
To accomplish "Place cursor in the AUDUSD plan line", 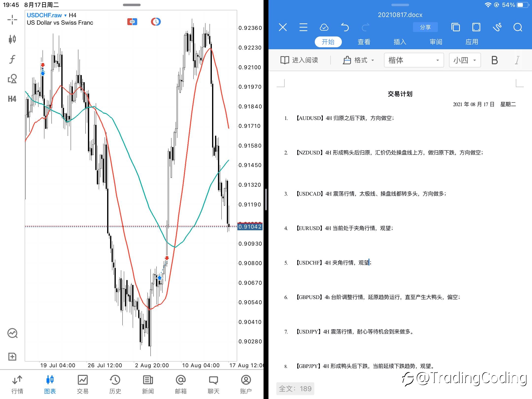I will [345, 118].
